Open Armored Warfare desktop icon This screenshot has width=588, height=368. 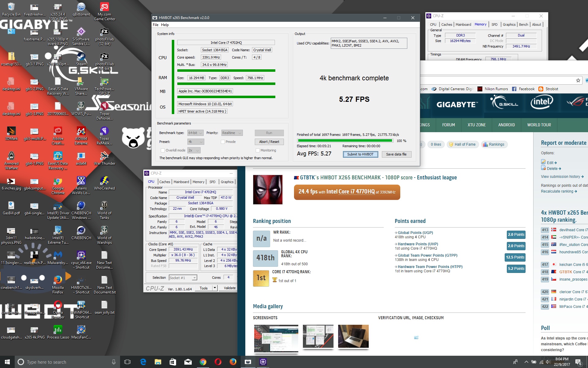11,161
